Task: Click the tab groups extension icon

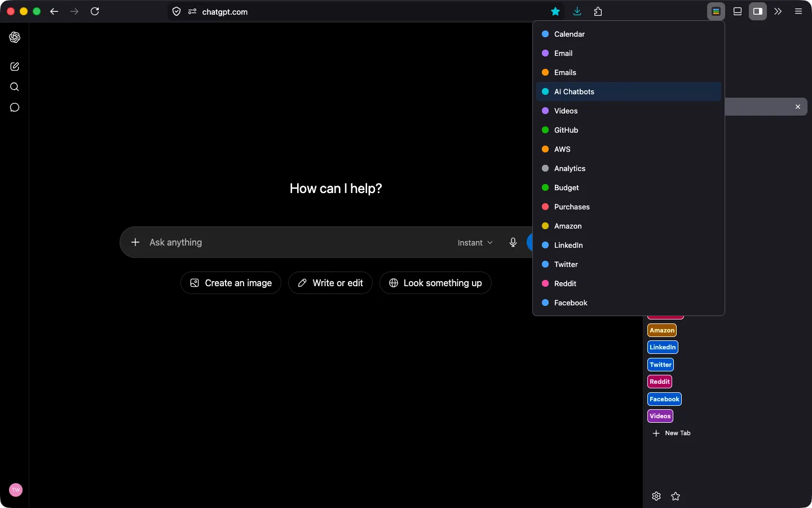Action: (x=716, y=11)
